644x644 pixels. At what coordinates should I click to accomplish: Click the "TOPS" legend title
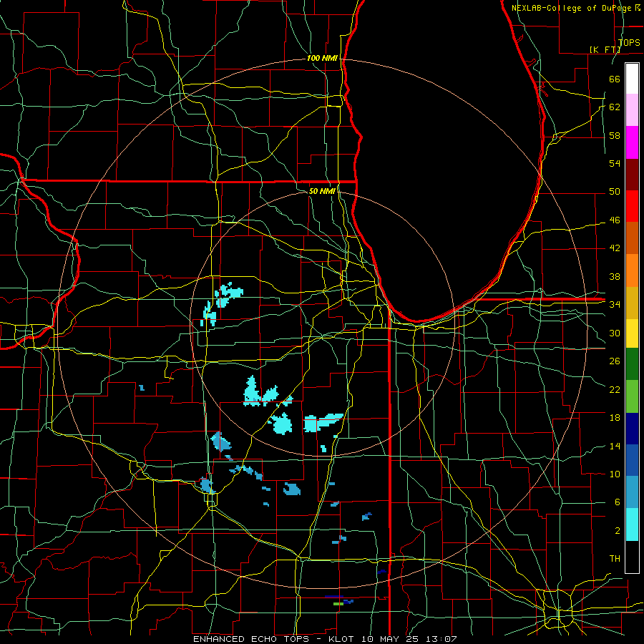pyautogui.click(x=629, y=42)
